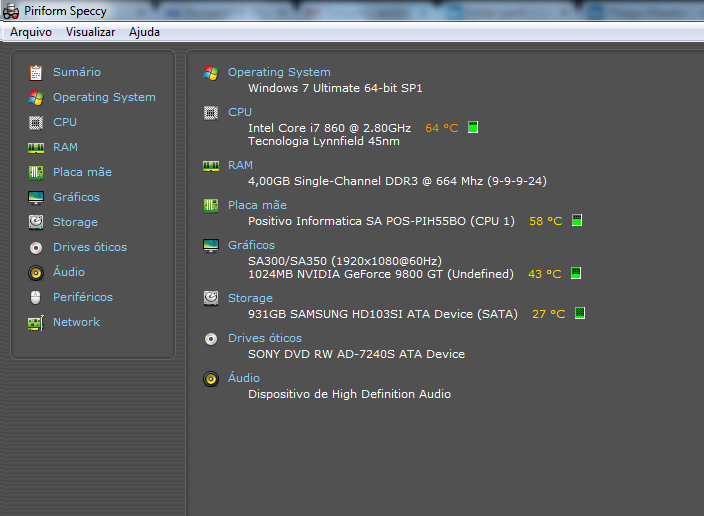Click '931GB SAMSUNG HD103SI ATA Device' text

coord(383,314)
